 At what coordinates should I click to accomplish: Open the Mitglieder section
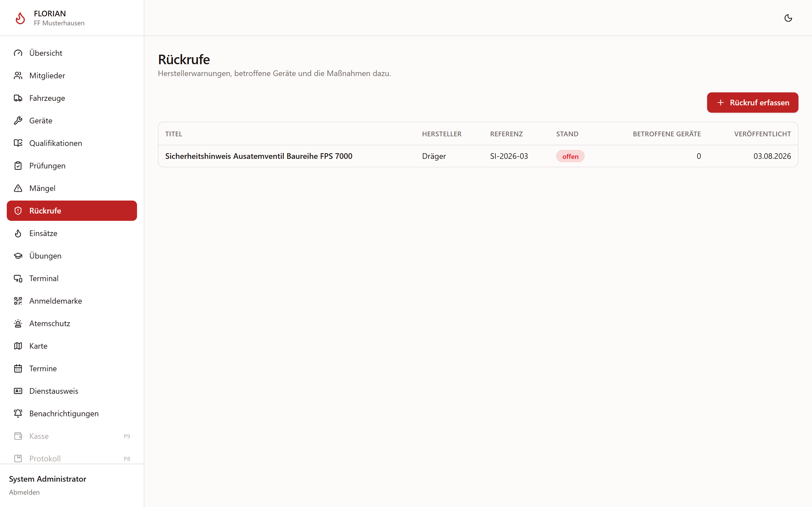(x=72, y=75)
